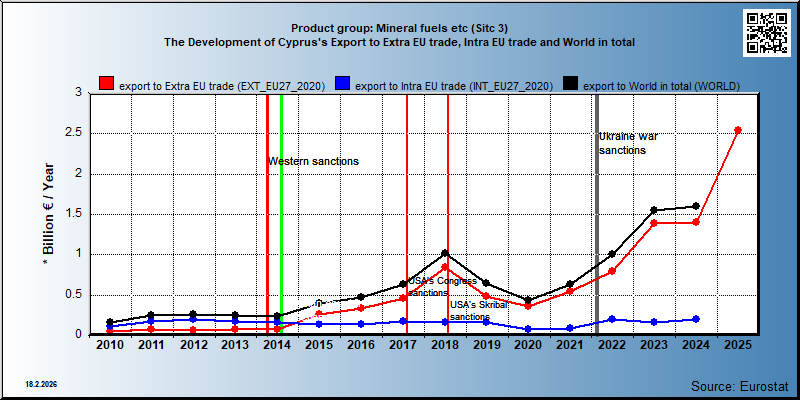Click the red 2018 Extra EU data point
The image size is (800, 400).
coord(445,267)
